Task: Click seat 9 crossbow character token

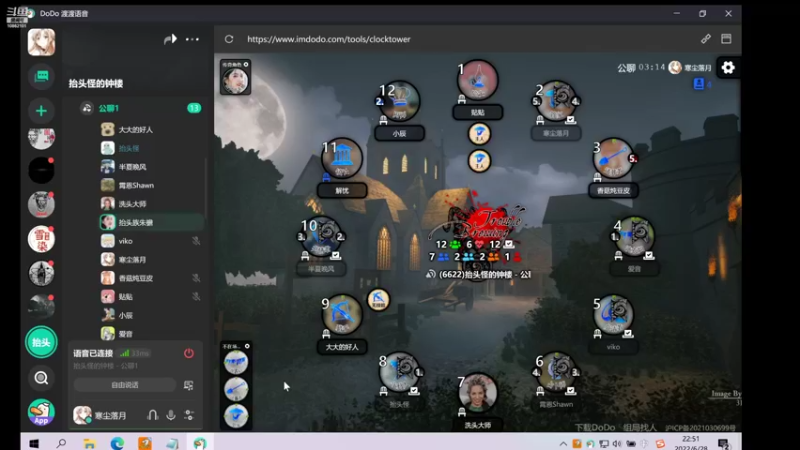Action: pyautogui.click(x=342, y=314)
